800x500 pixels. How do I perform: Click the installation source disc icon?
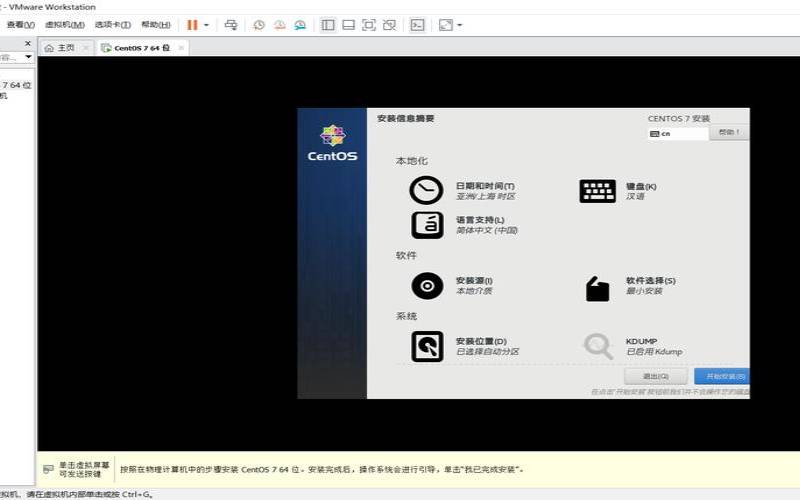[x=427, y=286]
